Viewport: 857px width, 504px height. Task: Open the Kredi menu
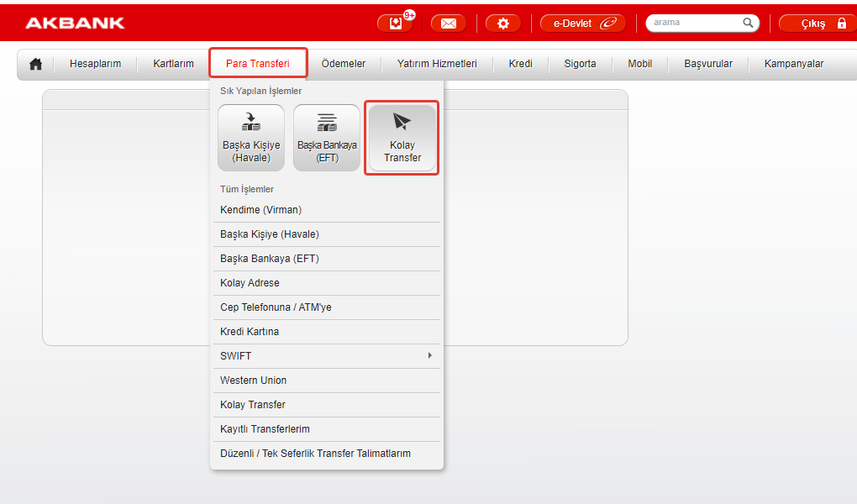tap(520, 64)
